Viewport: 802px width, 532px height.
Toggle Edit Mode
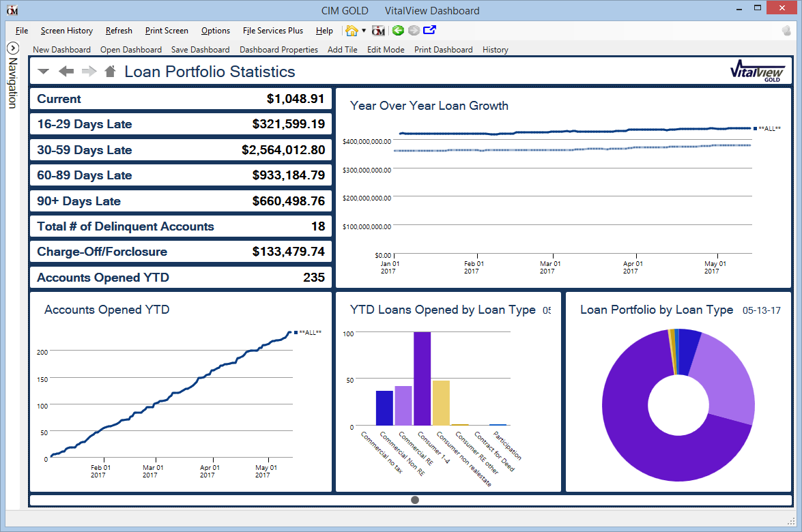tap(386, 50)
